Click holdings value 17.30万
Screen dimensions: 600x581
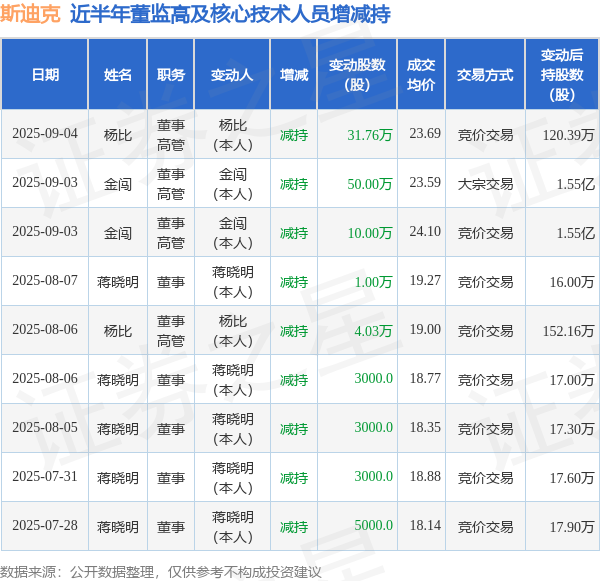click(572, 429)
